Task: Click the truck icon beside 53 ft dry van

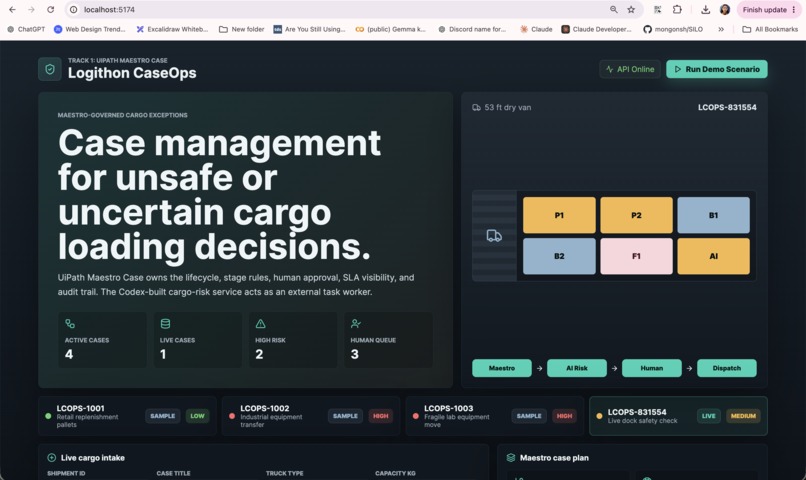Action: pyautogui.click(x=477, y=107)
